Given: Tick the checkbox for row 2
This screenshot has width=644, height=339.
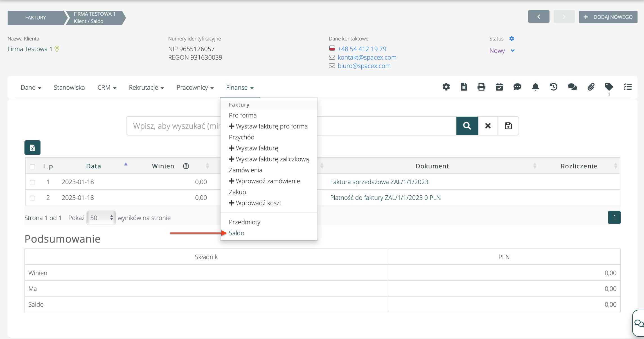Looking at the screenshot, I should coord(32,198).
